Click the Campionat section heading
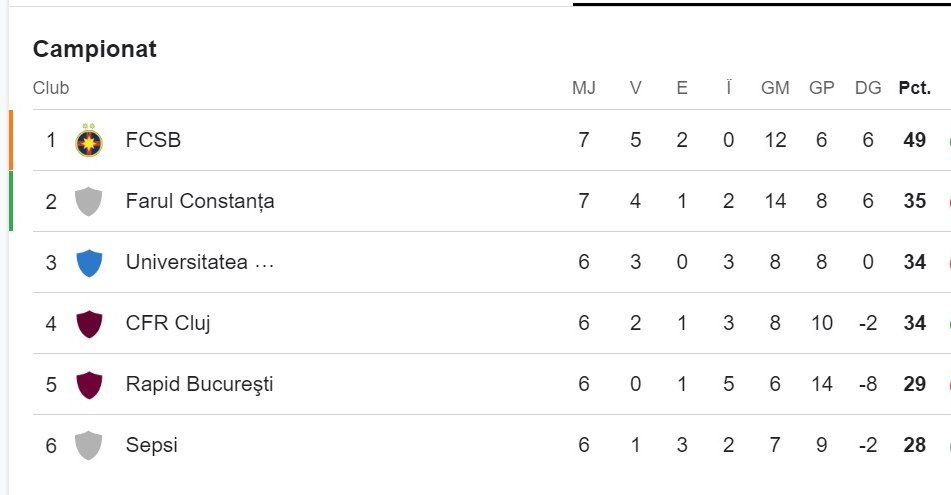 95,49
